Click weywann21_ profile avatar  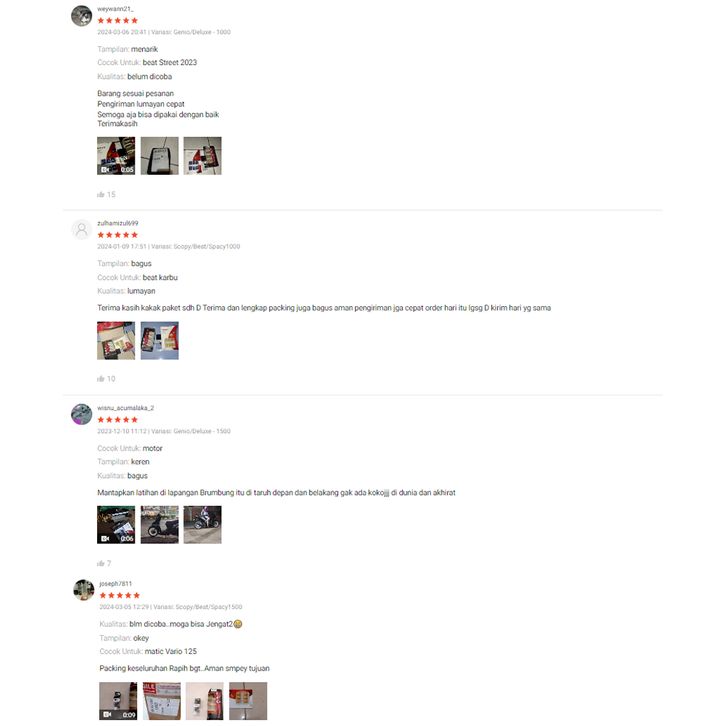[x=81, y=16]
